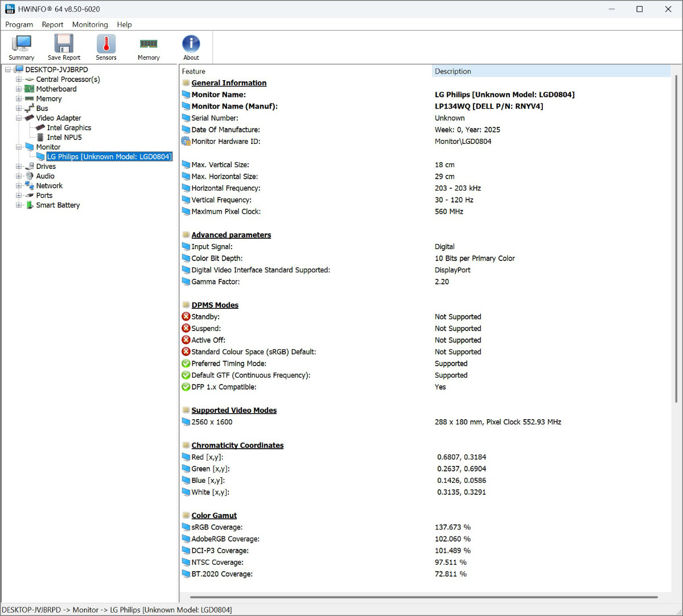This screenshot has width=683, height=616.
Task: Open the Program menu
Action: [x=19, y=24]
